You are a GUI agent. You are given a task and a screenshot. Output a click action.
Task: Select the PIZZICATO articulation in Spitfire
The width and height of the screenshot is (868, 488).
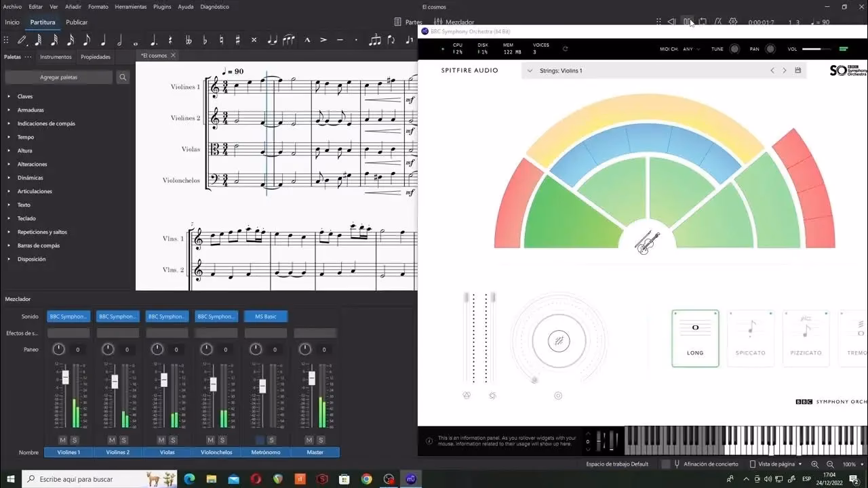tap(806, 338)
